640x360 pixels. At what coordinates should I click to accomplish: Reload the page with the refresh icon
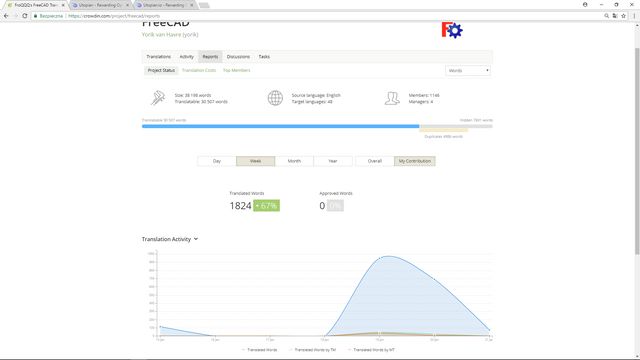pyautogui.click(x=24, y=16)
